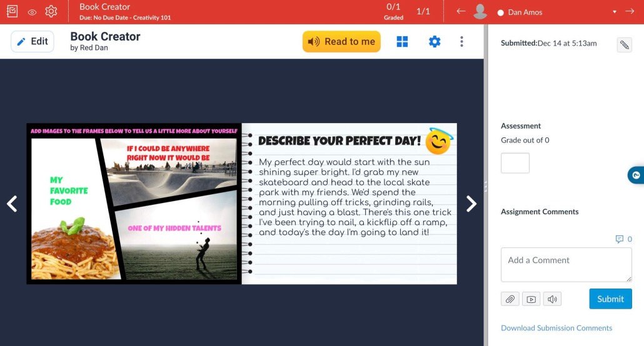Click the 'Assignment Comments' heading
The image size is (644, 346).
point(540,212)
